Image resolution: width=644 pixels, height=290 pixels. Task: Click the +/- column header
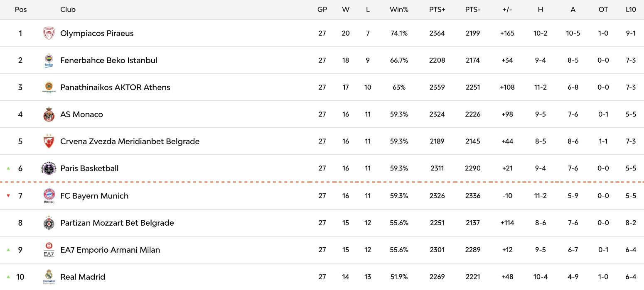pyautogui.click(x=507, y=10)
